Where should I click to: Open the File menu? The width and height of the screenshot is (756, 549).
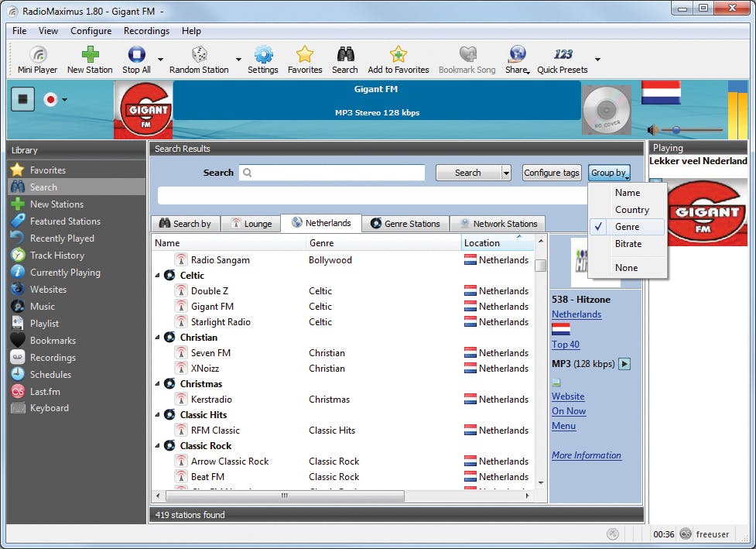(x=19, y=31)
